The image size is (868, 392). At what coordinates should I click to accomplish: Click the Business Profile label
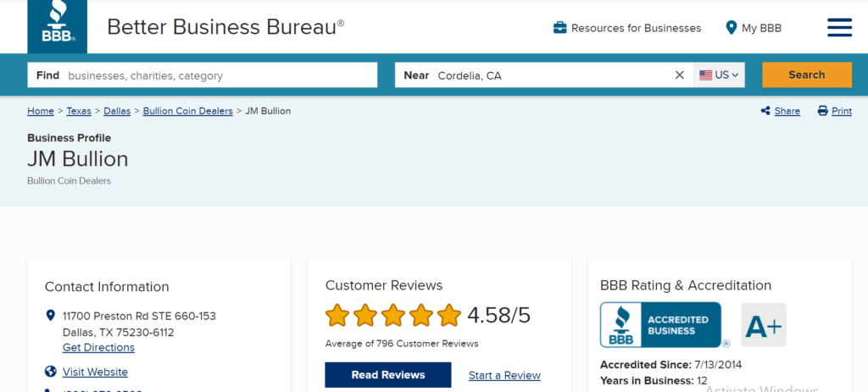[70, 138]
